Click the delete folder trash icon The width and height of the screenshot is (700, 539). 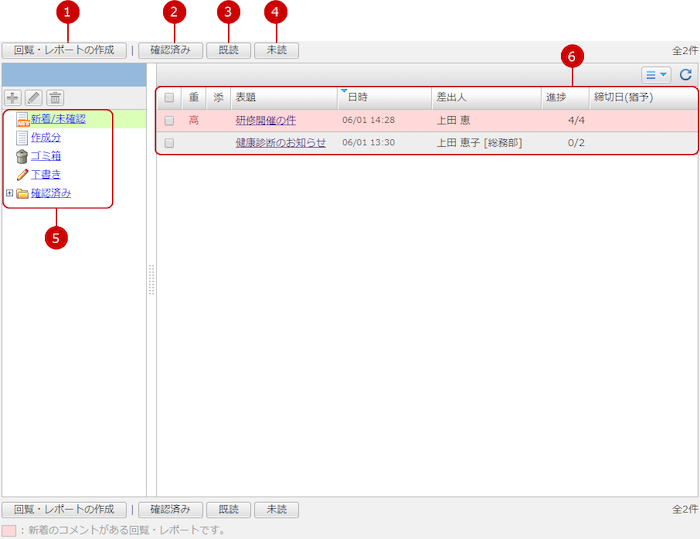55,97
